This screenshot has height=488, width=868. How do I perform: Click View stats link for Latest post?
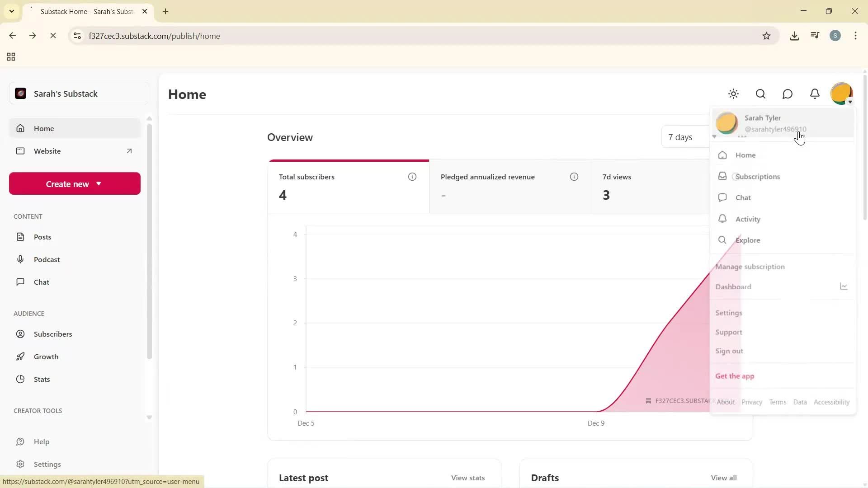coord(467,478)
